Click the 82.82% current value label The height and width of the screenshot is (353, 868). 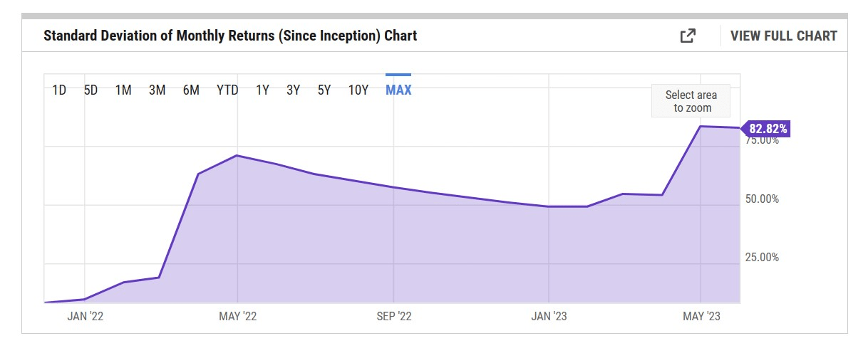coord(768,129)
